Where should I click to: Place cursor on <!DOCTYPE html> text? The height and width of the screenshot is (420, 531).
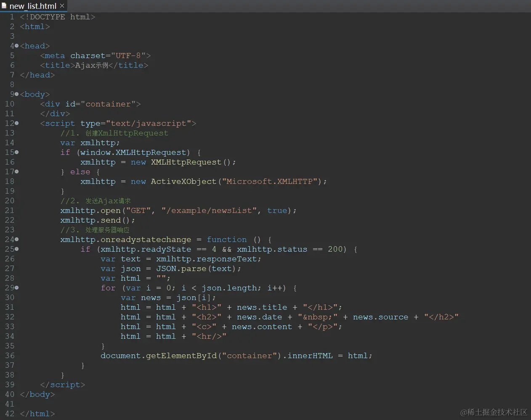(58, 17)
